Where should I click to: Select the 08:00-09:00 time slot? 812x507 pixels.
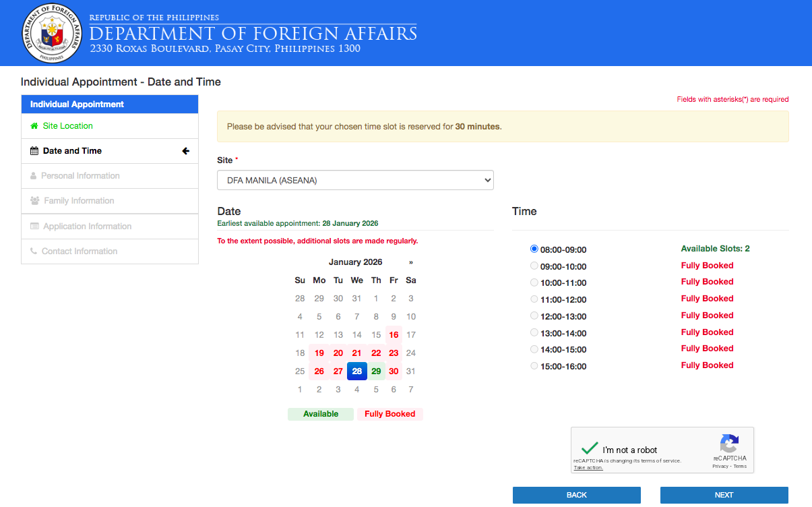pyautogui.click(x=533, y=248)
